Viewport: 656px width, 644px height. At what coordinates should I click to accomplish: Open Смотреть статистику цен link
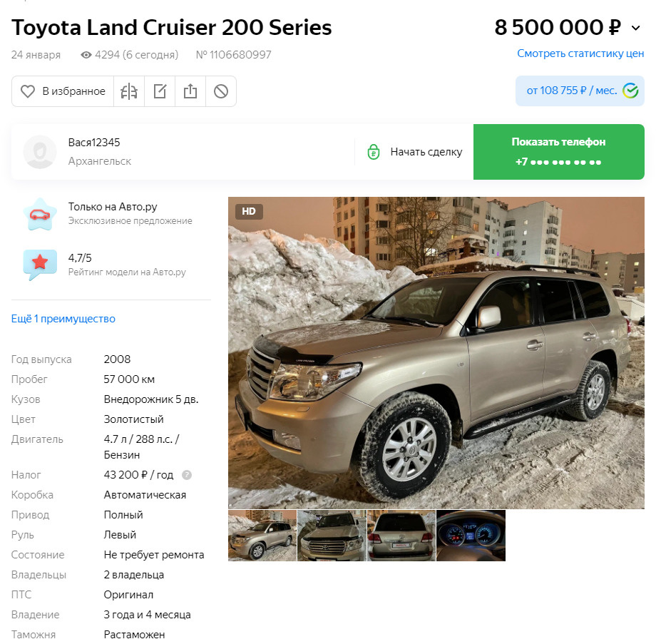[580, 53]
